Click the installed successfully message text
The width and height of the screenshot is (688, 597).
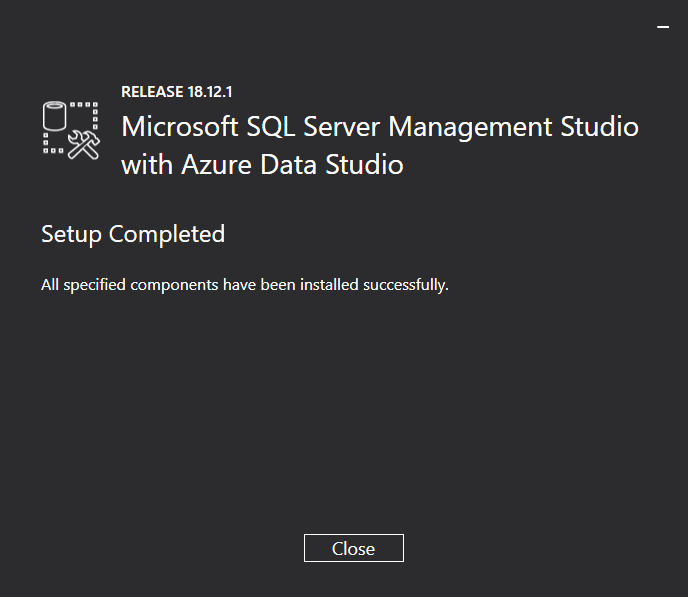point(245,285)
